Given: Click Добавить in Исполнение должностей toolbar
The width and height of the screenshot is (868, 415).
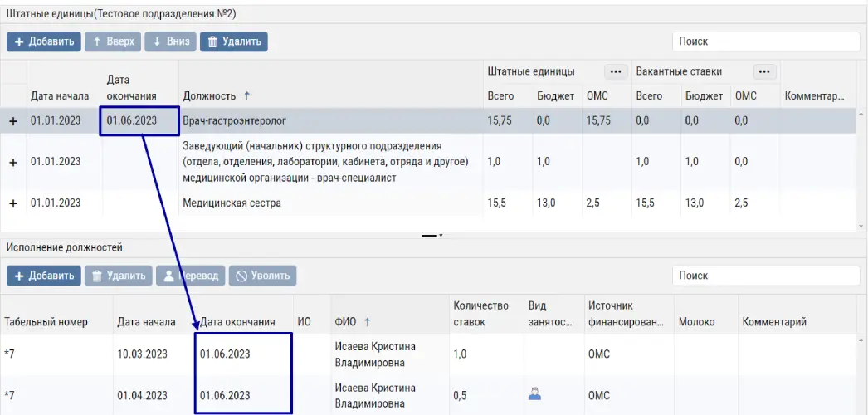Looking at the screenshot, I should pos(44,276).
